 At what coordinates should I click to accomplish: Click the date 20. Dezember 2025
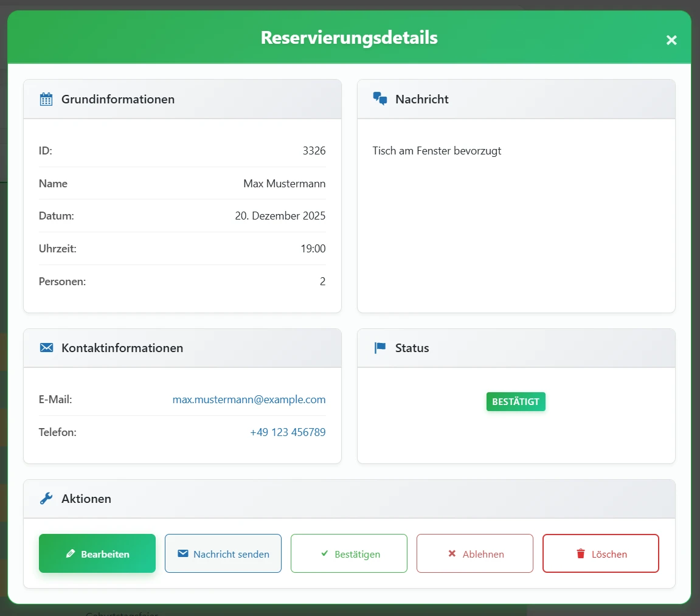click(280, 216)
